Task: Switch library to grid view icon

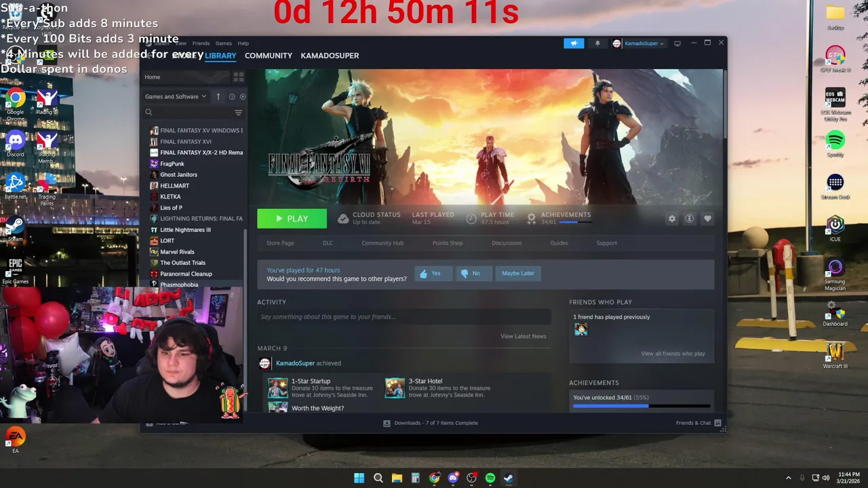Action: click(x=238, y=77)
